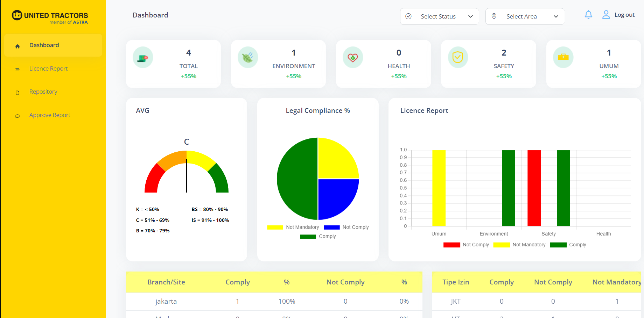Toggle Not Comply legend in pie chart
The width and height of the screenshot is (644, 318).
[346, 227]
